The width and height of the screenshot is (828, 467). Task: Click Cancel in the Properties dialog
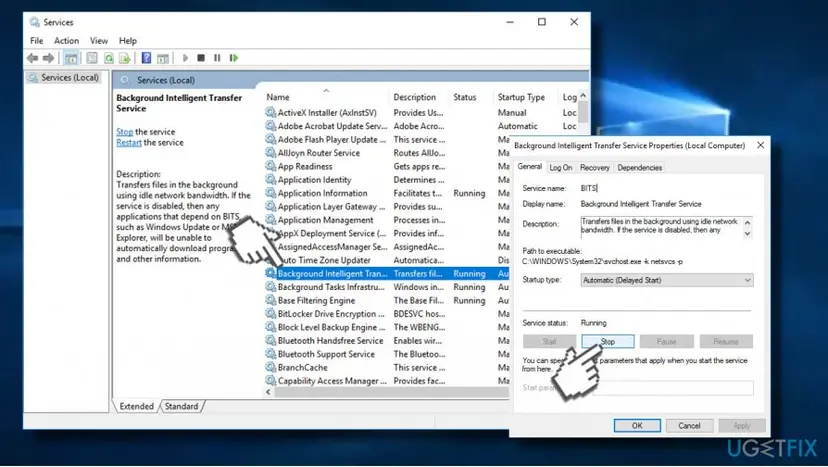pyautogui.click(x=689, y=426)
